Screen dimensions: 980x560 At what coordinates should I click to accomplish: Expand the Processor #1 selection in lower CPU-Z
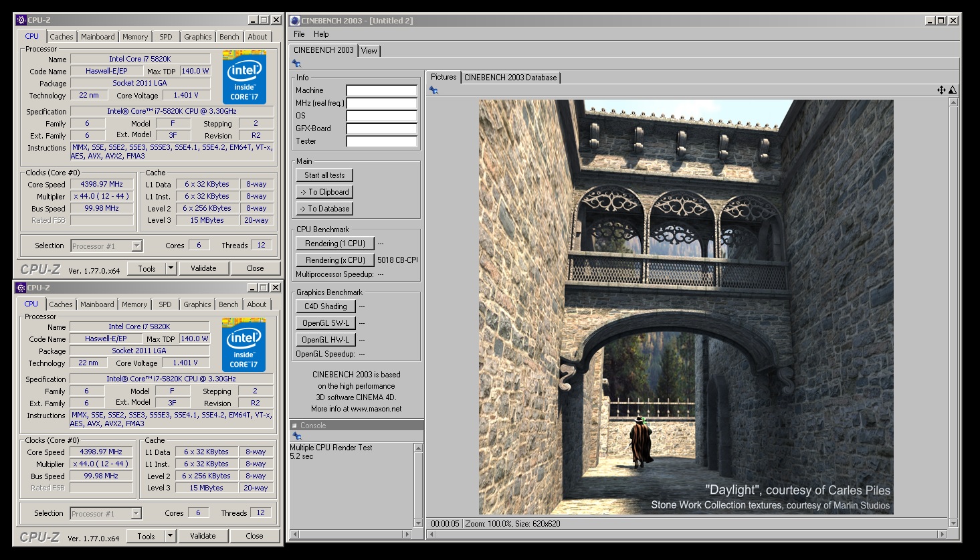[136, 514]
